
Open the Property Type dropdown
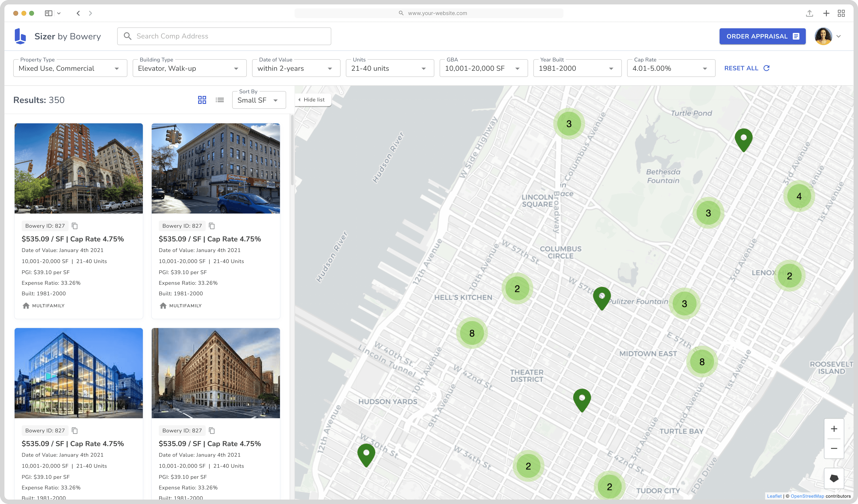tap(70, 68)
